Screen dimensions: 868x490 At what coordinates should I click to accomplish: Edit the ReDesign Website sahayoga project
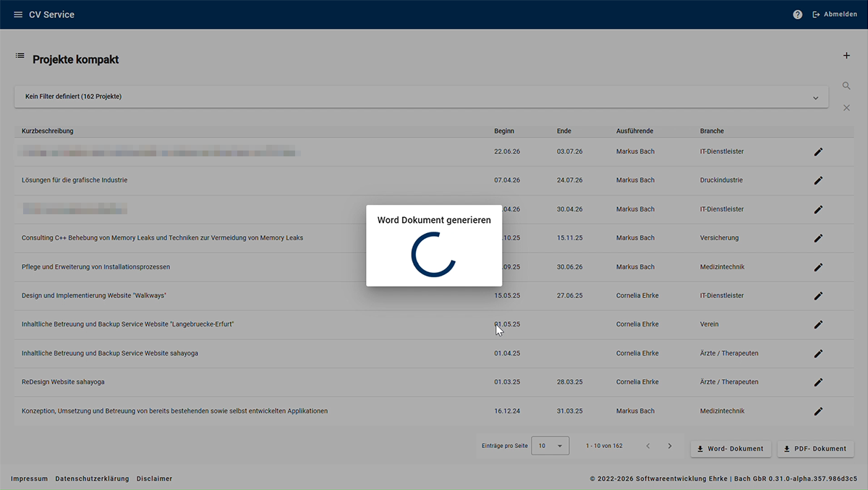pyautogui.click(x=818, y=382)
